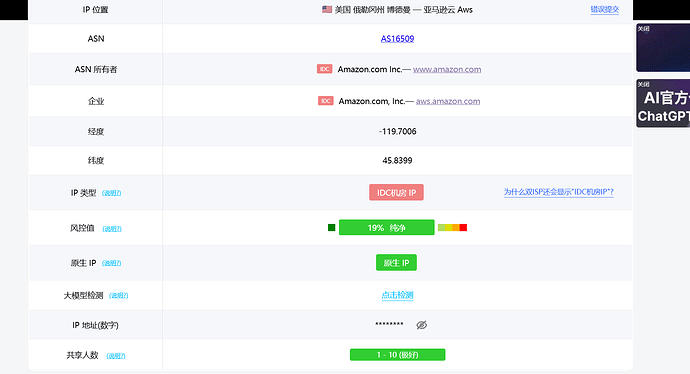The height and width of the screenshot is (374, 690).
Task: Click the masked ******** IP number value
Action: [x=389, y=324]
